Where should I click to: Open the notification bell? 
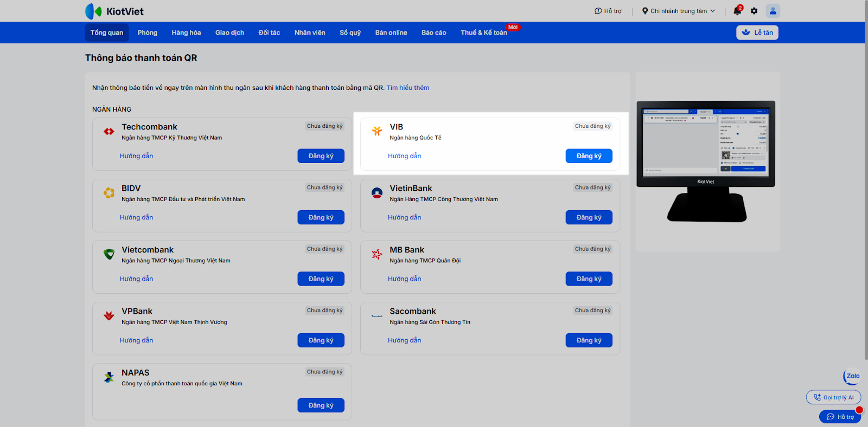737,11
